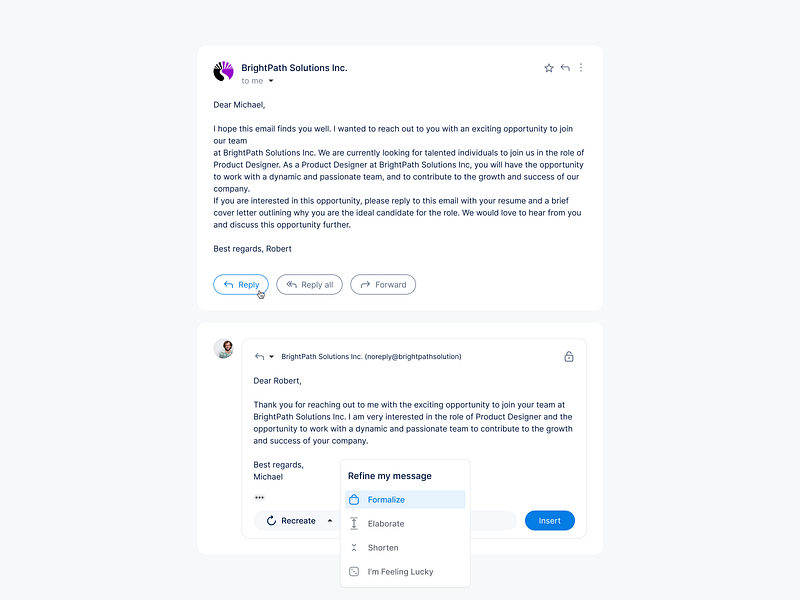Click the Shorten compress icon
The image size is (800, 600).
pos(353,547)
